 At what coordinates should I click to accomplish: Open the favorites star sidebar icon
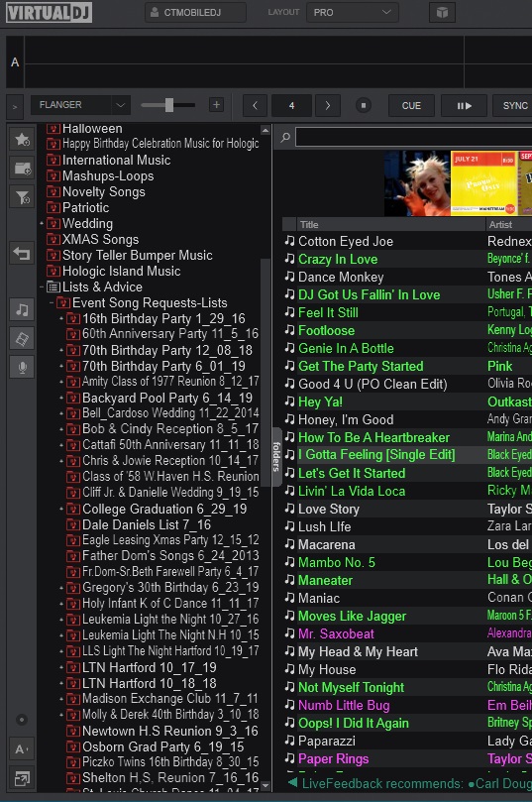coord(22,139)
